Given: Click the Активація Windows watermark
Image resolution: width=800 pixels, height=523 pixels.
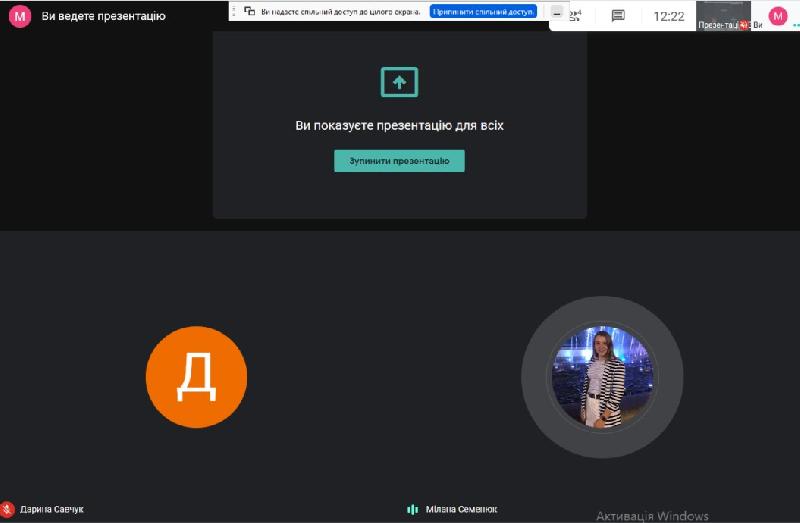Looking at the screenshot, I should [652, 516].
